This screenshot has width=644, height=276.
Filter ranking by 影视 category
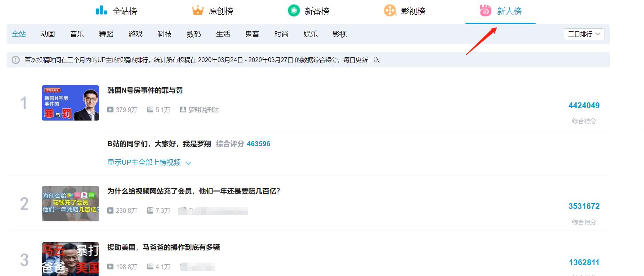[x=340, y=34]
